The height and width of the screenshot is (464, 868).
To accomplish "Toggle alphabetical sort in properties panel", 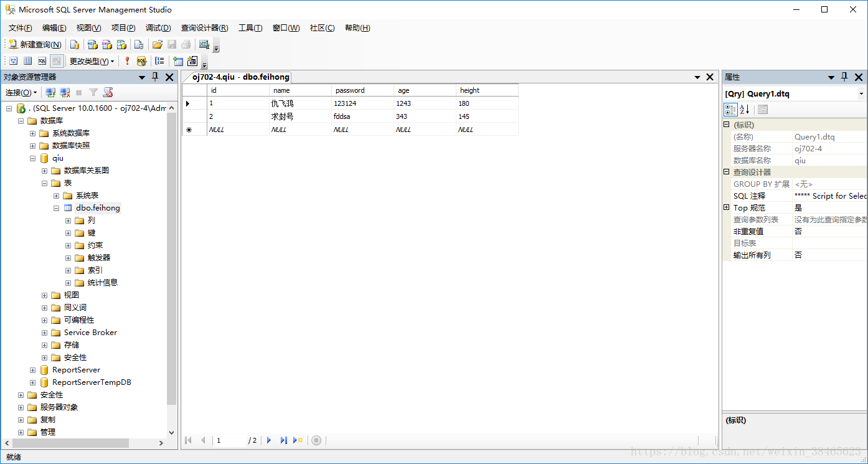I will 745,110.
